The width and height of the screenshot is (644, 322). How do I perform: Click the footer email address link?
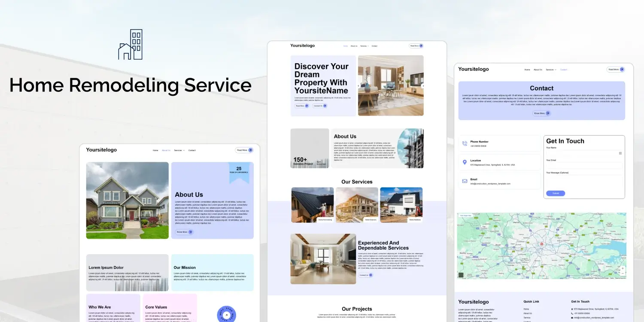pos(594,318)
